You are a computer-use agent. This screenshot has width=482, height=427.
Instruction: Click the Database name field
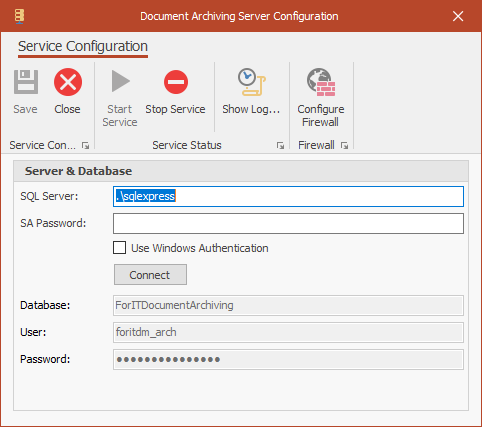288,305
